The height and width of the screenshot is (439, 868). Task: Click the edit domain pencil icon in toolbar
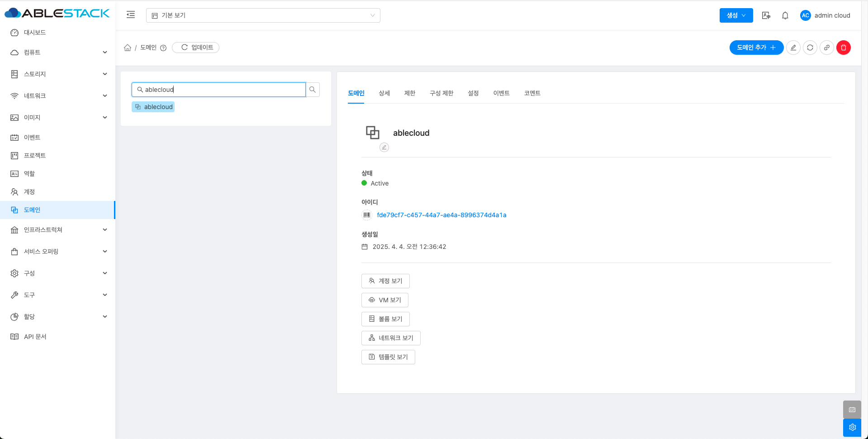[x=793, y=48]
